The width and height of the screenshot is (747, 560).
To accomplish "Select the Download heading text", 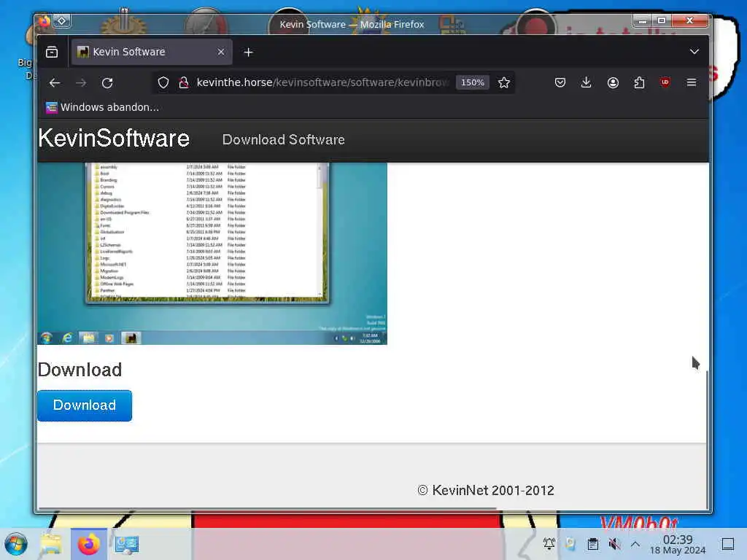I will [x=80, y=370].
